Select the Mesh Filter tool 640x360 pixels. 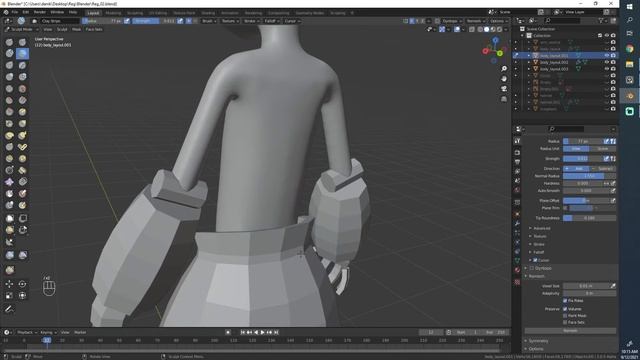coord(9,255)
